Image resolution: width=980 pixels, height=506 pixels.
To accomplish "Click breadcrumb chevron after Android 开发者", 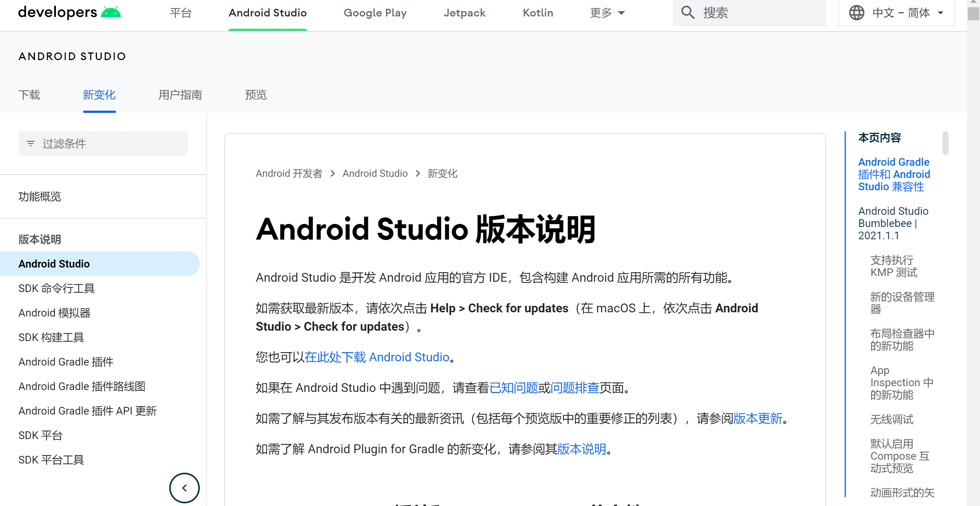I will pyautogui.click(x=333, y=174).
